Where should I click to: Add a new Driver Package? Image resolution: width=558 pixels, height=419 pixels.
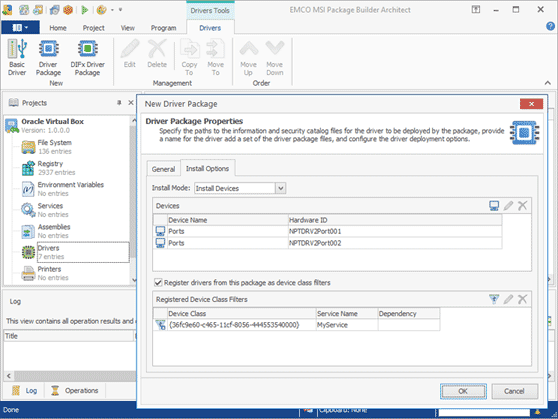tap(48, 58)
